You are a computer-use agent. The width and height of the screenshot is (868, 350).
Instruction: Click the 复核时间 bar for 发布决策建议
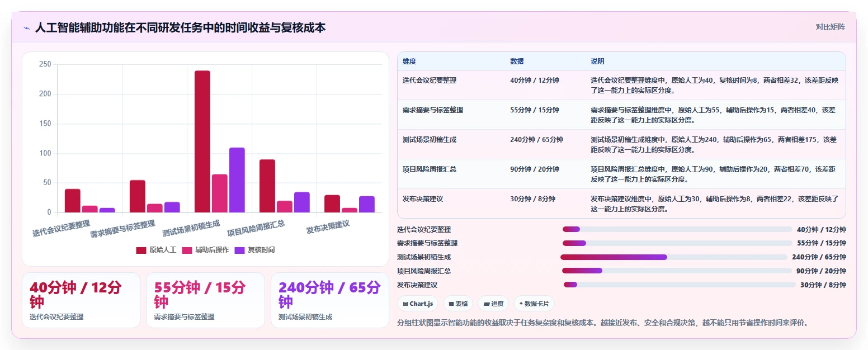(367, 204)
